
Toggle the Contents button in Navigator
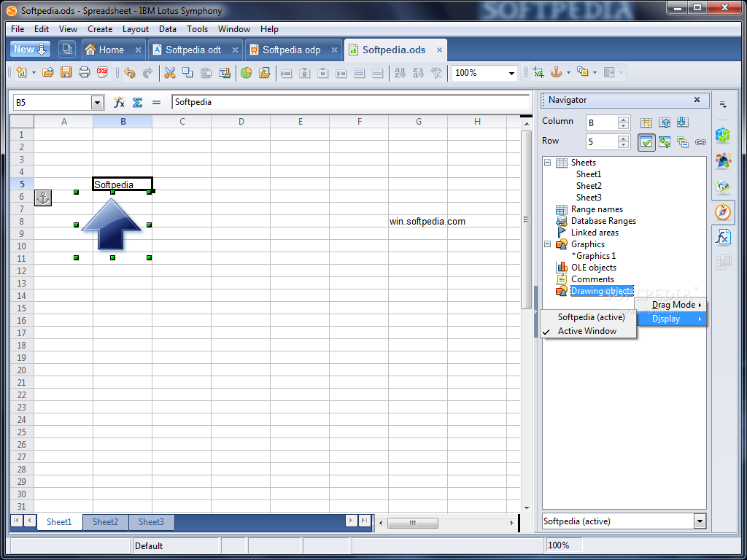[x=646, y=142]
